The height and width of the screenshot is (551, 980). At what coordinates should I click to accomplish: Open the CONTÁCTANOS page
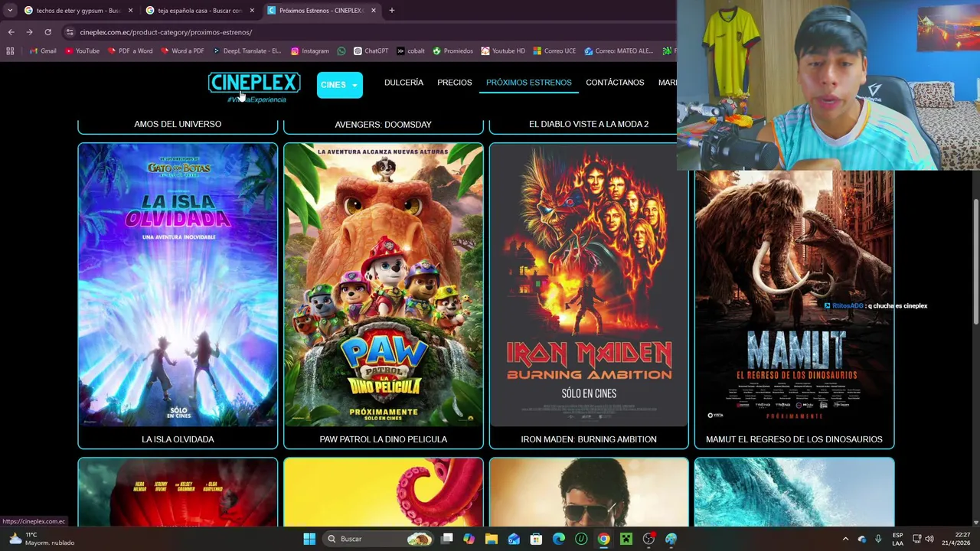615,83
